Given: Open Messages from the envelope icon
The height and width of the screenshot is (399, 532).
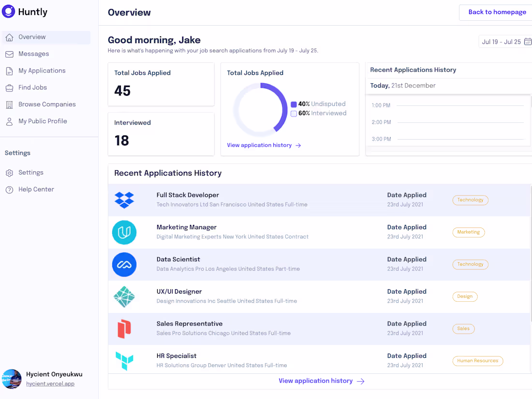Looking at the screenshot, I should click(9, 54).
